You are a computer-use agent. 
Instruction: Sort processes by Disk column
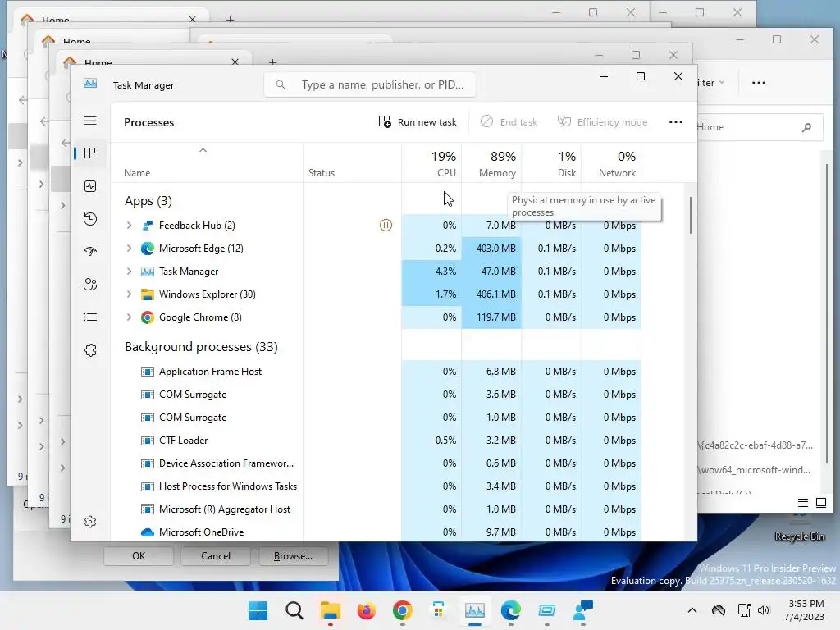pos(552,163)
